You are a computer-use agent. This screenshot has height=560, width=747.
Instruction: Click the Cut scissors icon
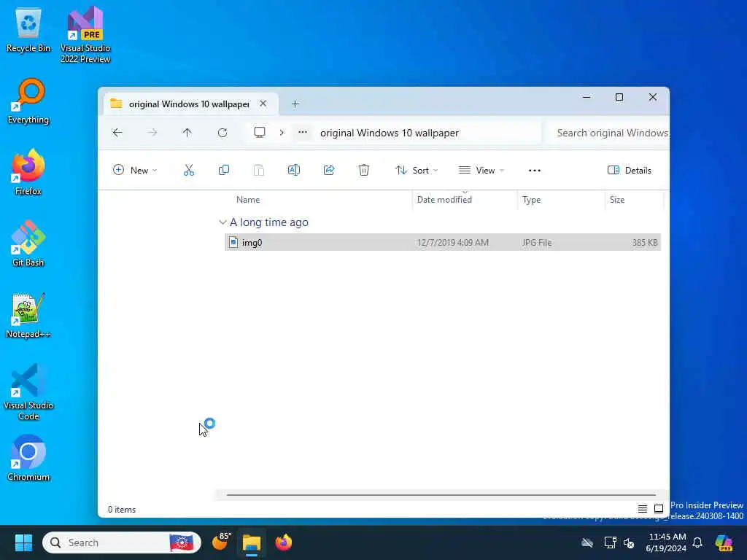(189, 170)
